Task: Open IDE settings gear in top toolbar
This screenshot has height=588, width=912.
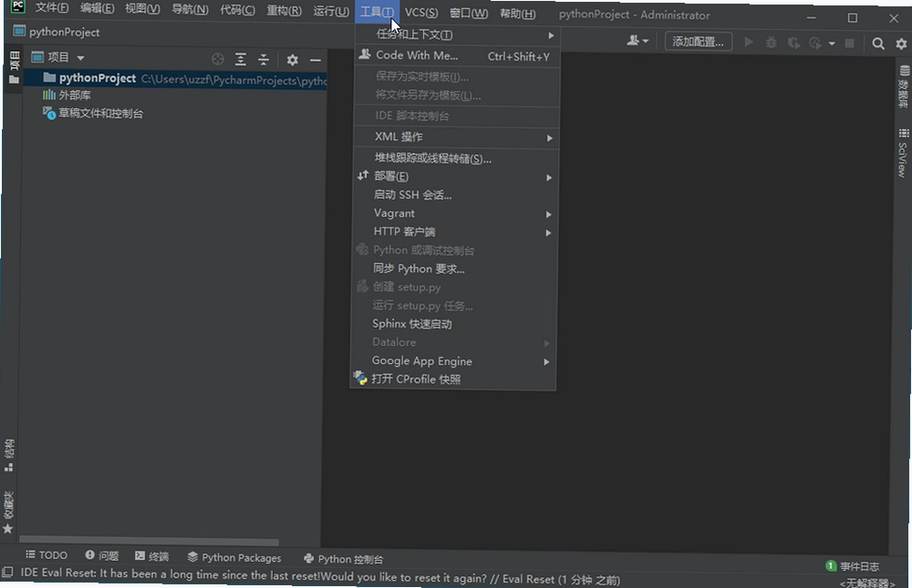Action: 901,43
